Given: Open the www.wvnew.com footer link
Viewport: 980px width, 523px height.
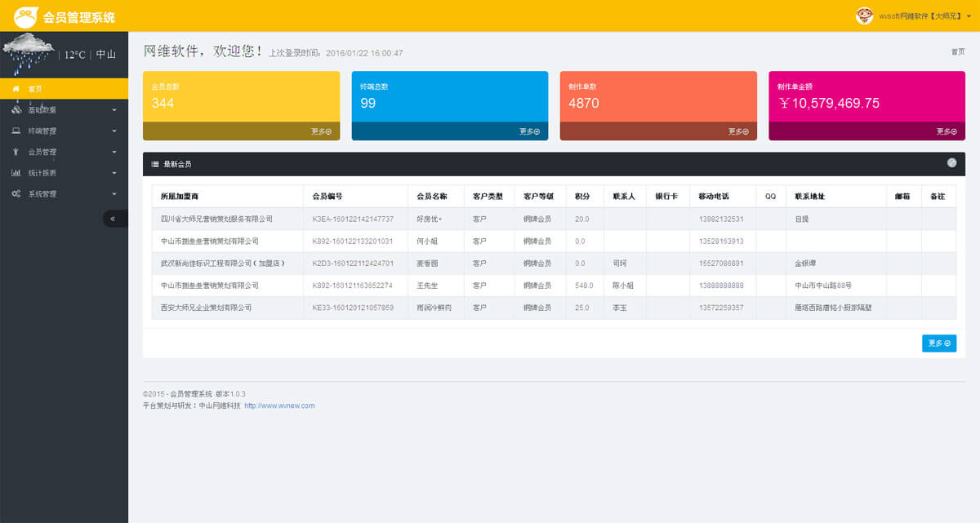Looking at the screenshot, I should (x=279, y=406).
